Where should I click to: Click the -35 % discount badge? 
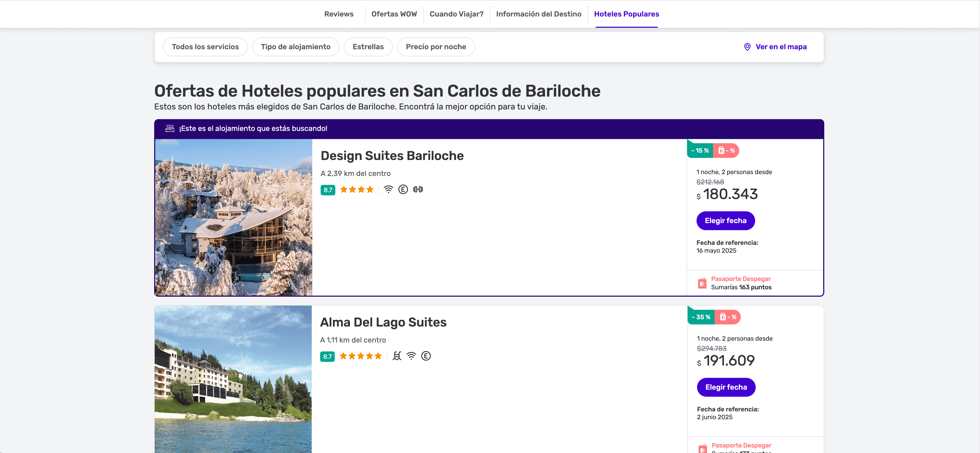click(701, 317)
